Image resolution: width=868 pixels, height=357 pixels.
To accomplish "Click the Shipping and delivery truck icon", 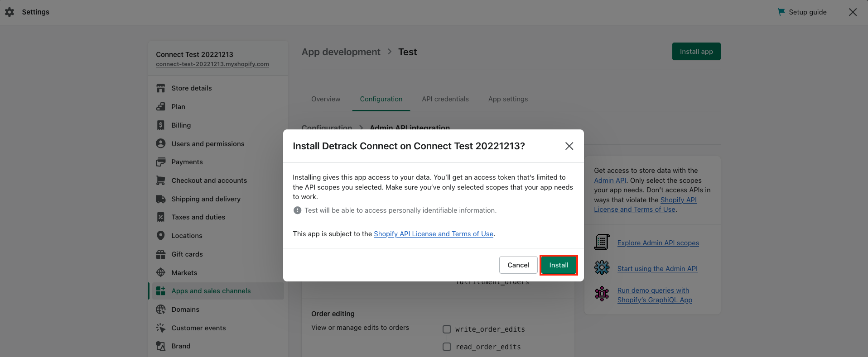I will tap(161, 199).
